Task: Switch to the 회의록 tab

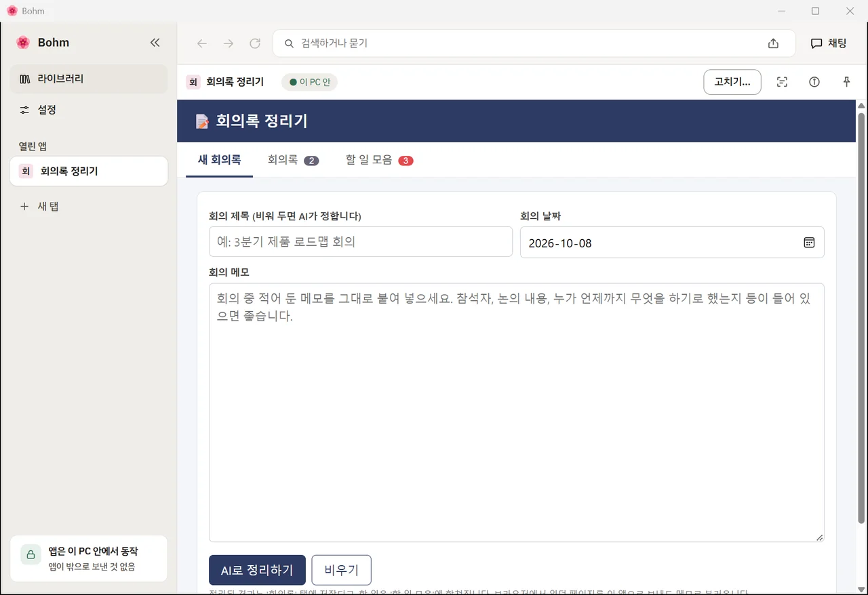Action: click(x=293, y=160)
